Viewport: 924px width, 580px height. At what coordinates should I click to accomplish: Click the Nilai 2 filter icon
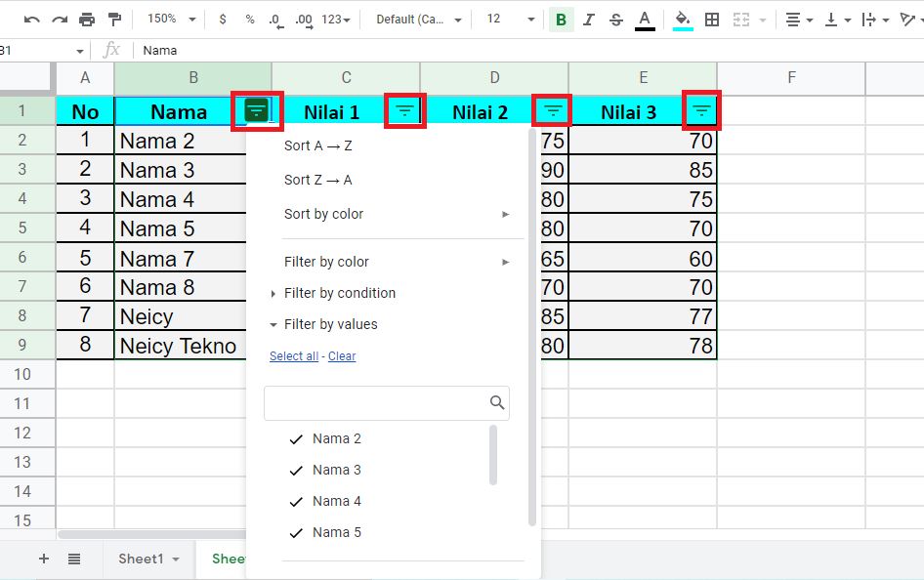click(x=553, y=110)
